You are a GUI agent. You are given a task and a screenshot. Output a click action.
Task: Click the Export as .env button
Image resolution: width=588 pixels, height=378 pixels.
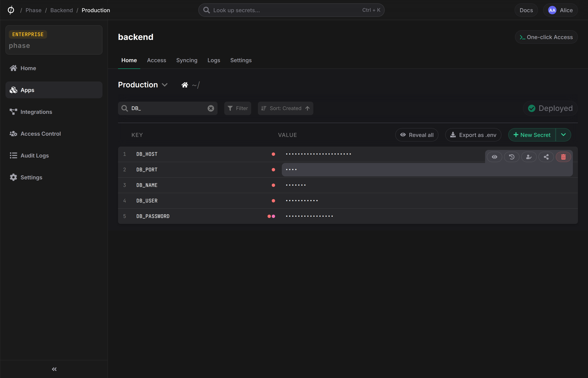[473, 135]
